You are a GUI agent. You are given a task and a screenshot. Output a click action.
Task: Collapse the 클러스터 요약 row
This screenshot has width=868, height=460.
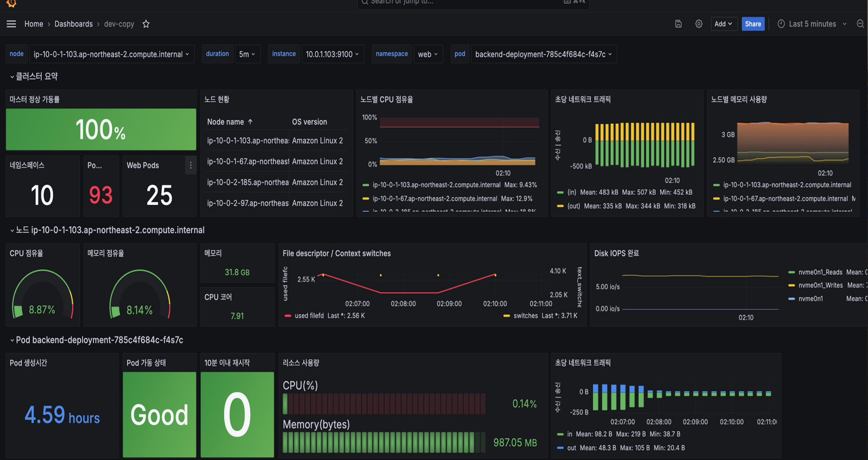(x=34, y=76)
